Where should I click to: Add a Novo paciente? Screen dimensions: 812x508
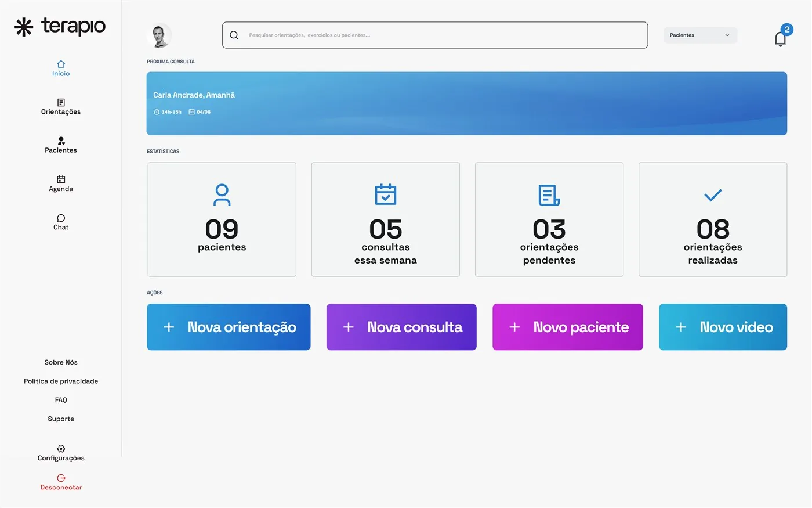[x=568, y=327]
